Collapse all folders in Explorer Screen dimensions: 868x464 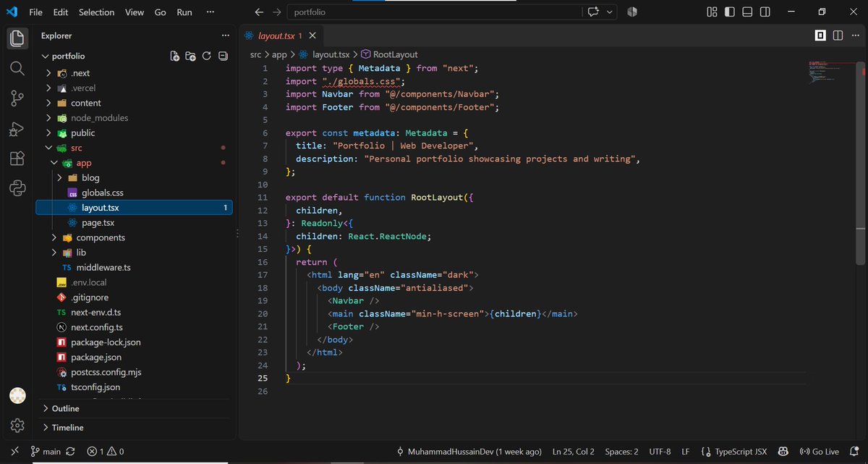click(223, 56)
